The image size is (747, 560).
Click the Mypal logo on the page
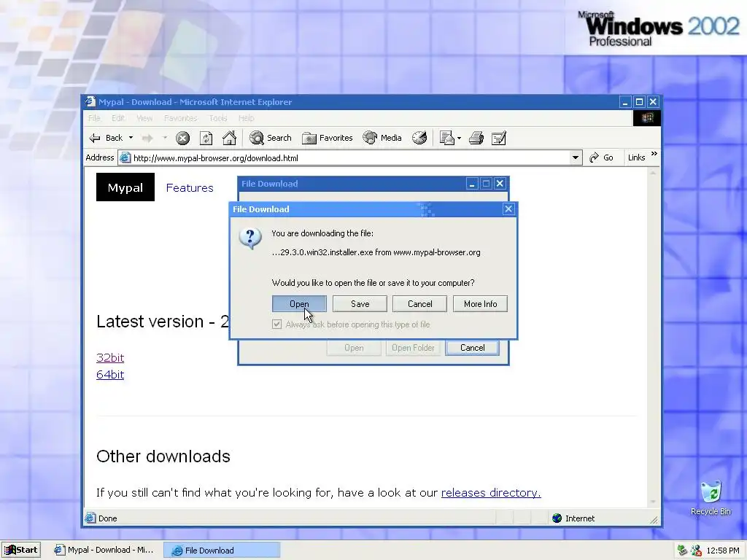tap(125, 187)
